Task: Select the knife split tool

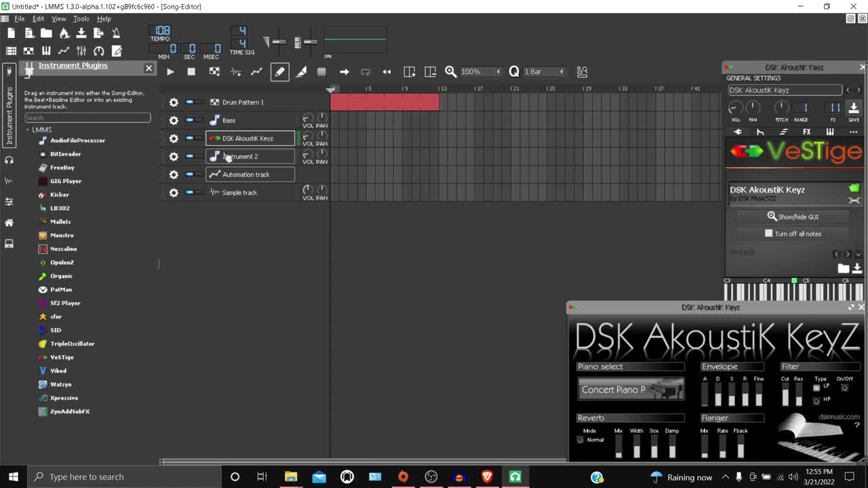Action: click(x=301, y=72)
